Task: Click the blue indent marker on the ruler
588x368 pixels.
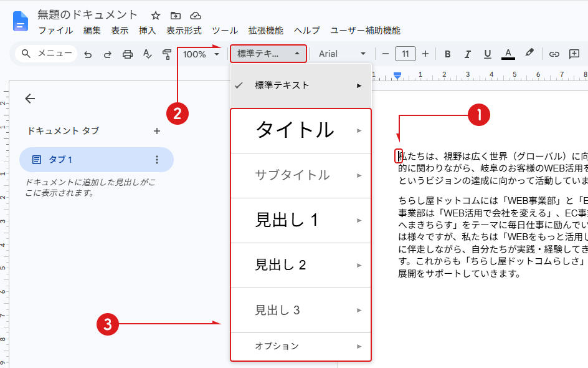Action: (x=397, y=76)
